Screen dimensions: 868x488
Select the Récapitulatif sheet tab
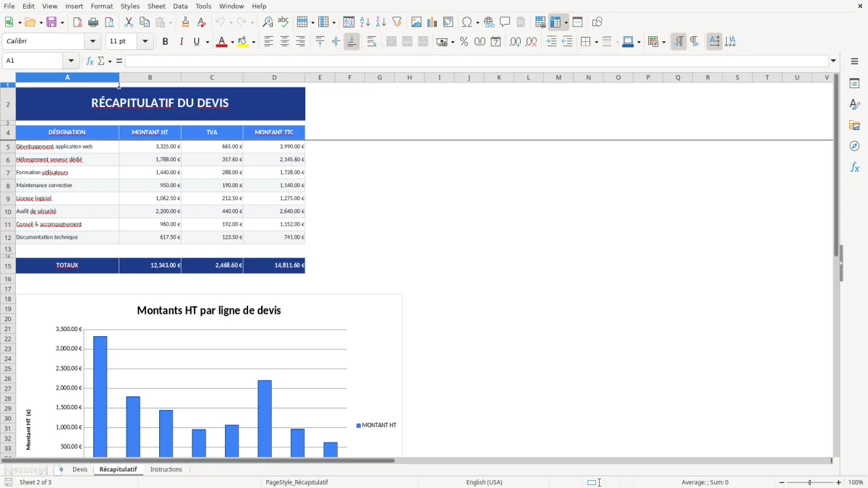point(118,469)
